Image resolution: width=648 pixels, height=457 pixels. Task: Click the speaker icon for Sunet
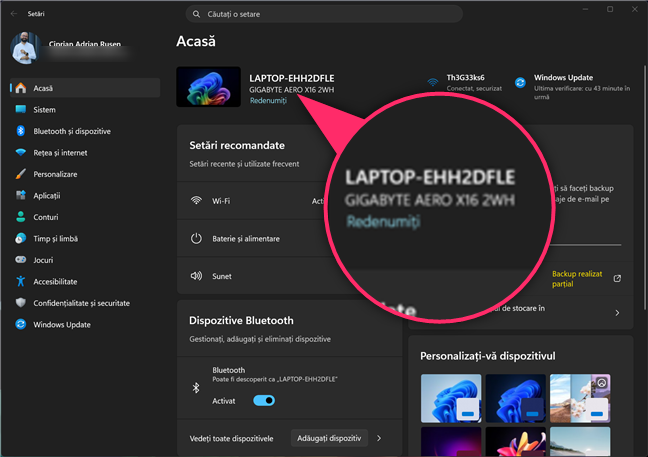tap(196, 276)
